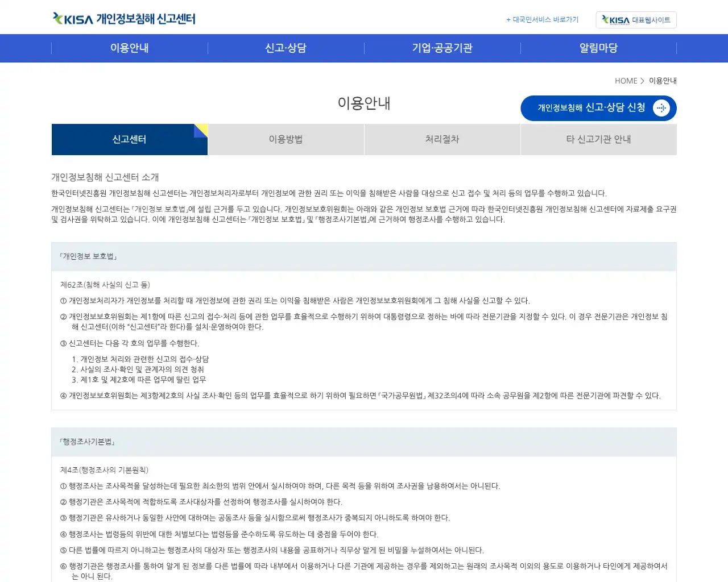Click paragraph ④ 행정조사는 법령등의 위반에 대한 처벌보다는
Screen dimensions: 728x582
click(219, 534)
